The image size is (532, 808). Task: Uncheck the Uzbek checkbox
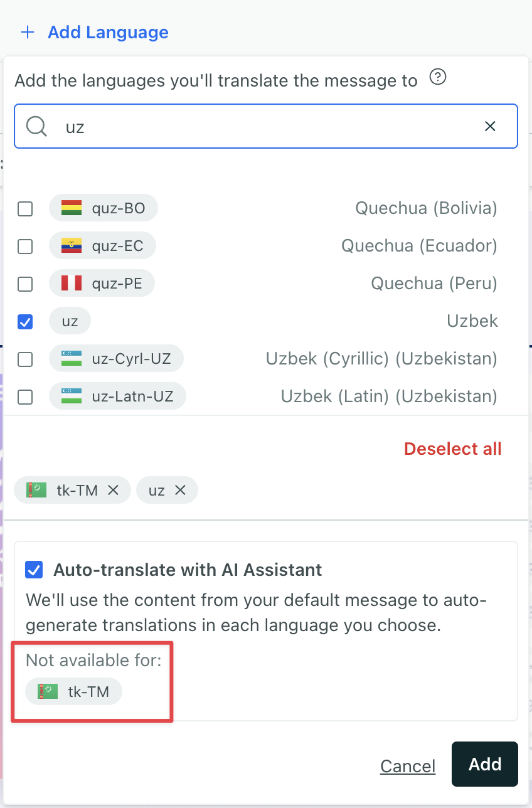click(x=25, y=321)
